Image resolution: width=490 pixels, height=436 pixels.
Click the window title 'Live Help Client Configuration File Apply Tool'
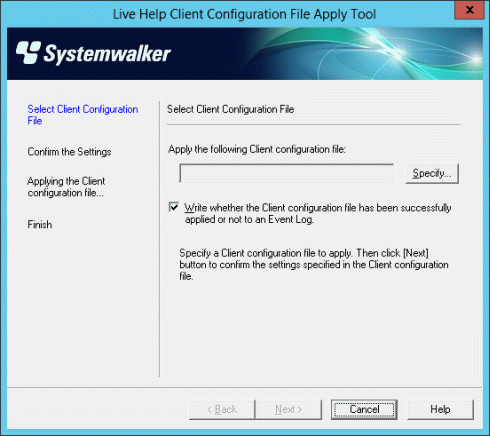(244, 14)
